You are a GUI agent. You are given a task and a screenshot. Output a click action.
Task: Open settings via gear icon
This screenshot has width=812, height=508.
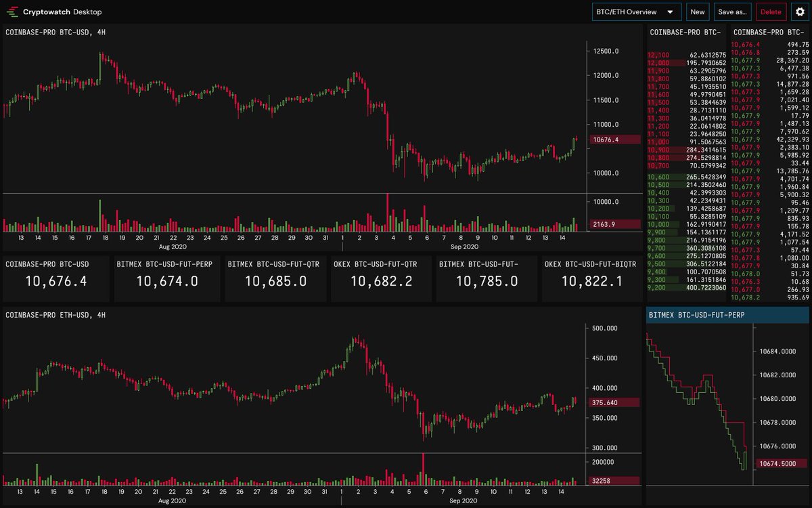(x=799, y=12)
